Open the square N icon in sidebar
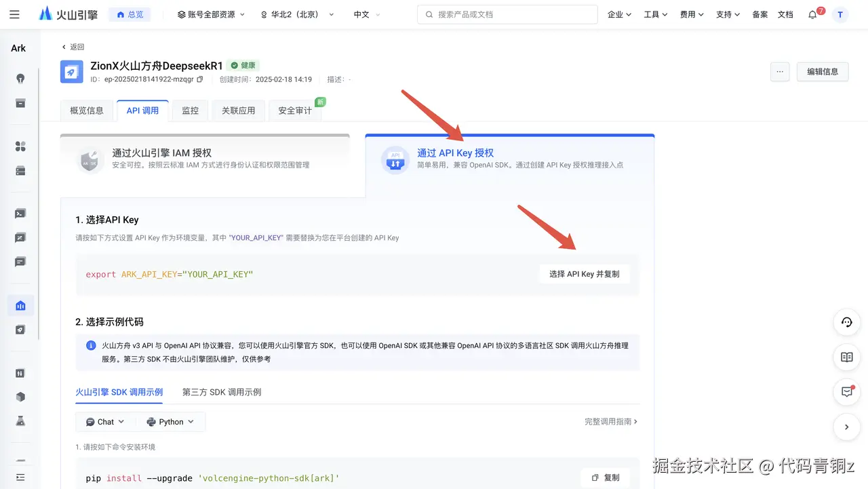 click(20, 373)
